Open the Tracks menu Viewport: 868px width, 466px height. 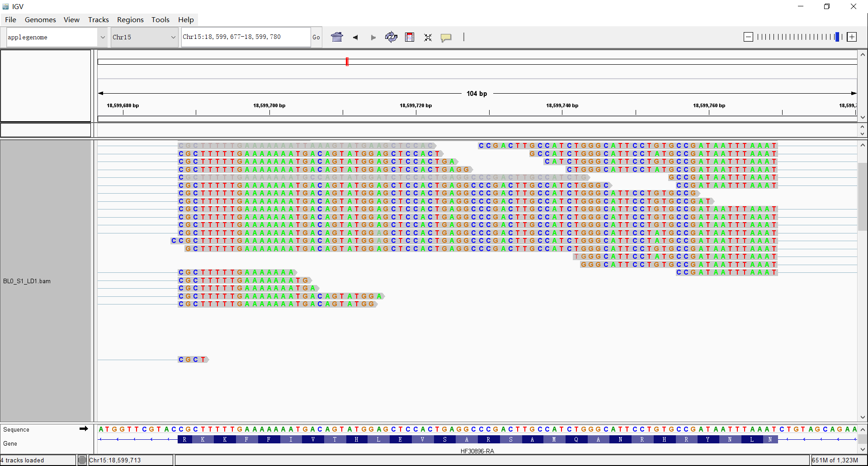tap(99, 19)
